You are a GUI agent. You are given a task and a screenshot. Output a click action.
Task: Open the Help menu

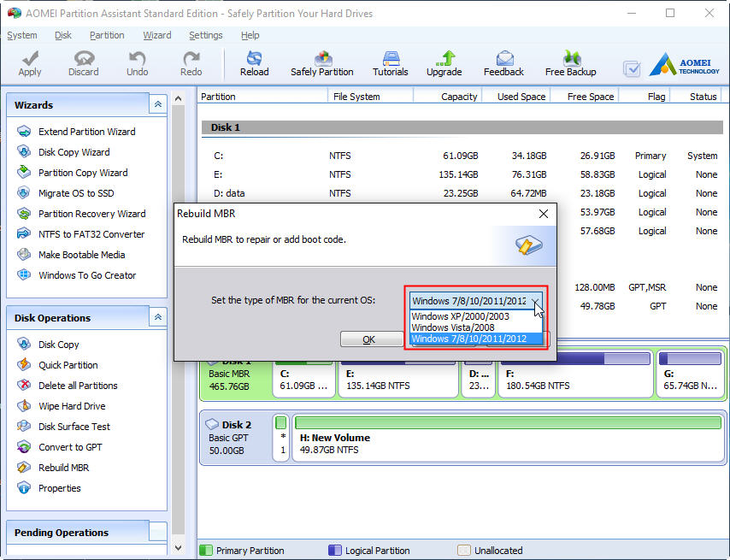[x=250, y=35]
